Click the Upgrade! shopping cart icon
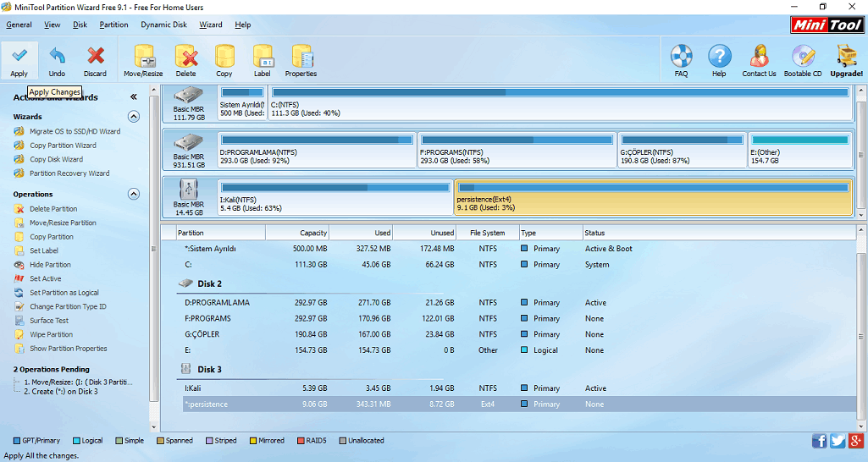This screenshot has height=462, width=868. point(847,60)
